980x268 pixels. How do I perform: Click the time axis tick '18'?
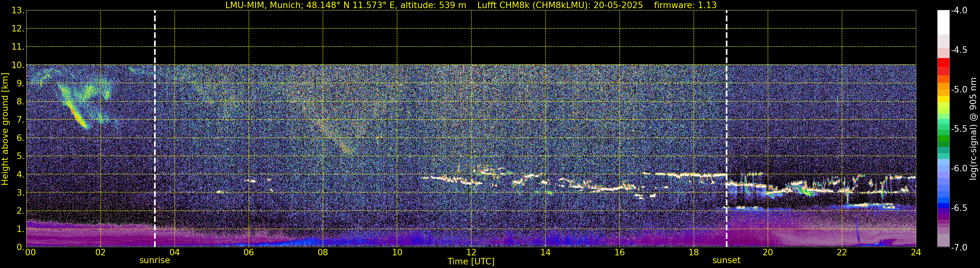tap(694, 253)
